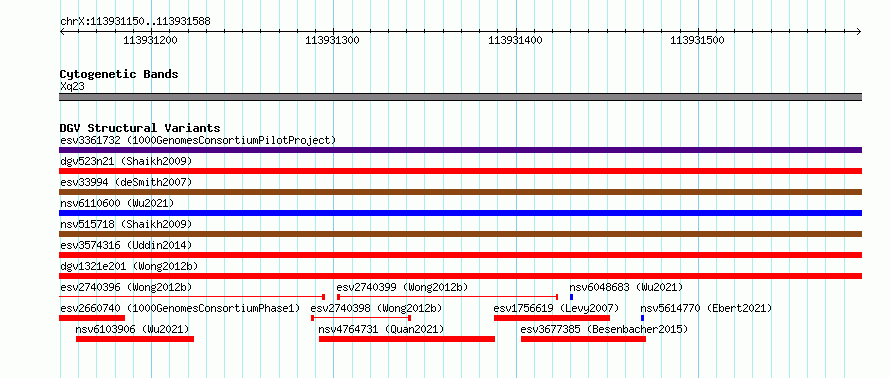Viewport: 890px width, 378px height.
Task: Open variant nsv6048683 (Wu2021) label
Action: click(627, 287)
